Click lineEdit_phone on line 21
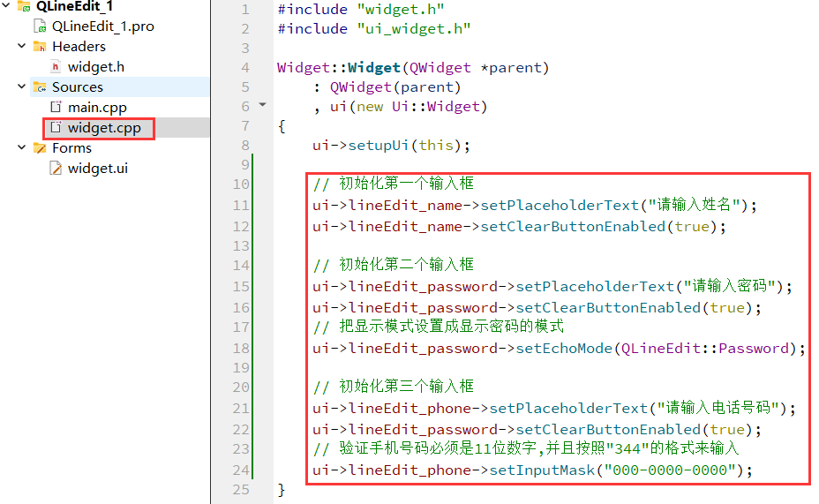Image resolution: width=819 pixels, height=504 pixels. 409,408
